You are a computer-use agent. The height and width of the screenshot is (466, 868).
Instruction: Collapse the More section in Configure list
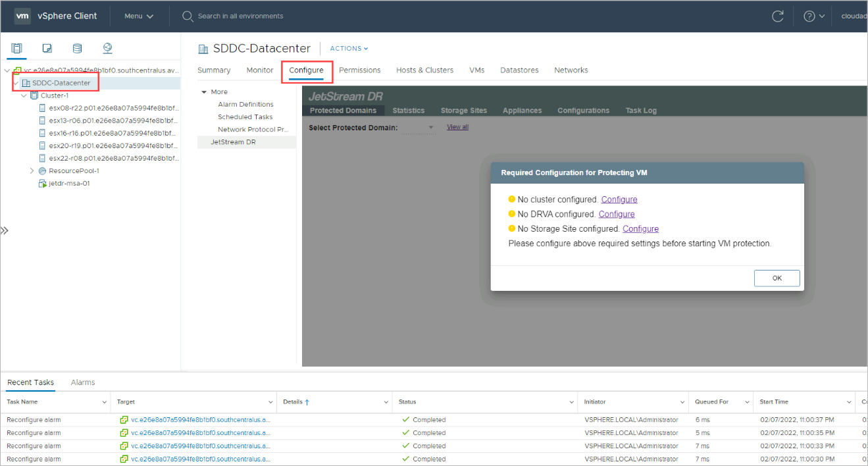tap(203, 92)
